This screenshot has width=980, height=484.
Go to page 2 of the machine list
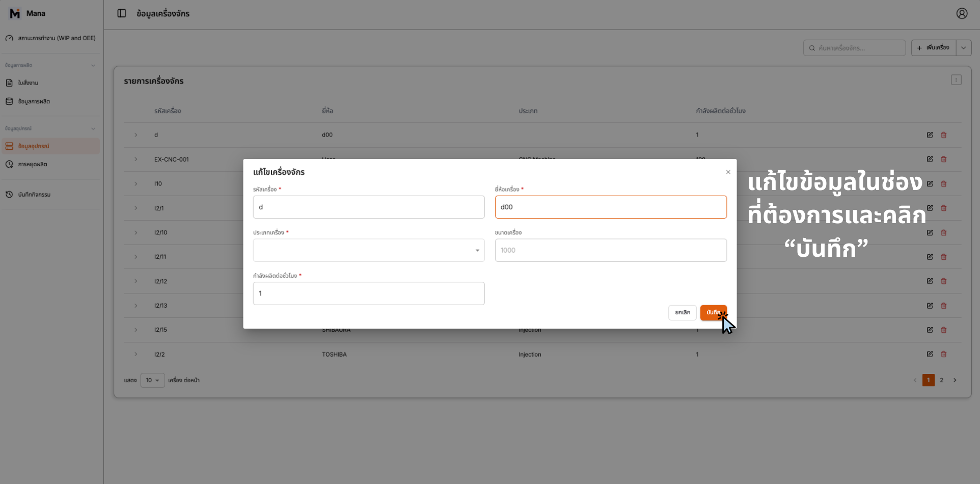(942, 380)
